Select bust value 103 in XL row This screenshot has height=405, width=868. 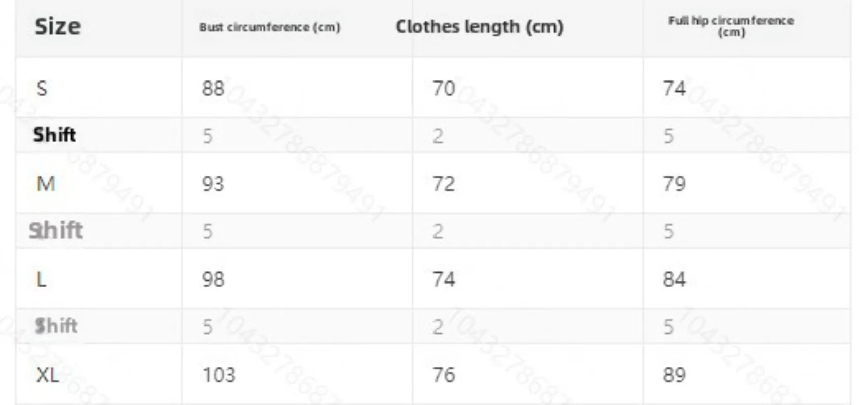tap(219, 375)
